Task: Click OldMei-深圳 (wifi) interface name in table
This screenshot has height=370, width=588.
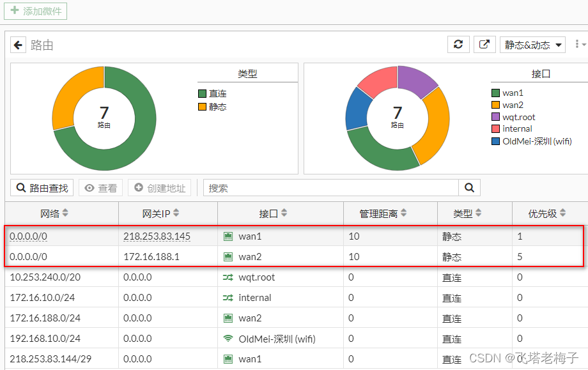Action: click(277, 339)
